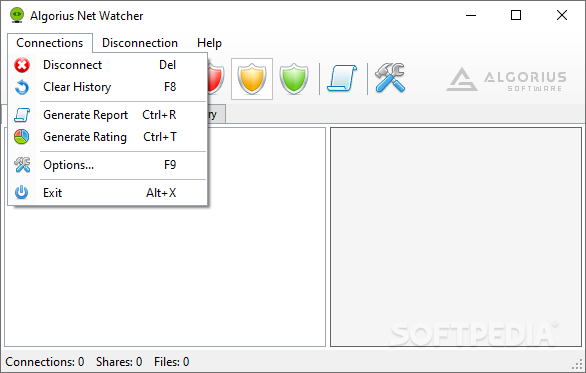Click the Algorius Net Watcher title icon
This screenshot has height=373, width=586.
point(17,16)
